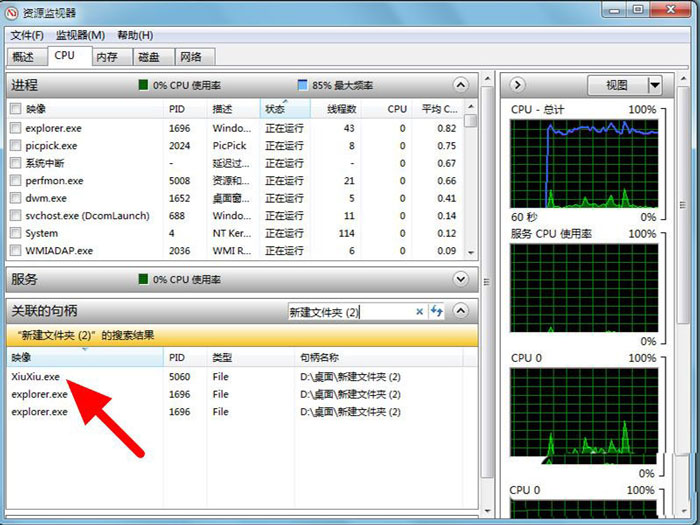
Task: Enable the perfmon.exe process checkbox
Action: pos(15,181)
